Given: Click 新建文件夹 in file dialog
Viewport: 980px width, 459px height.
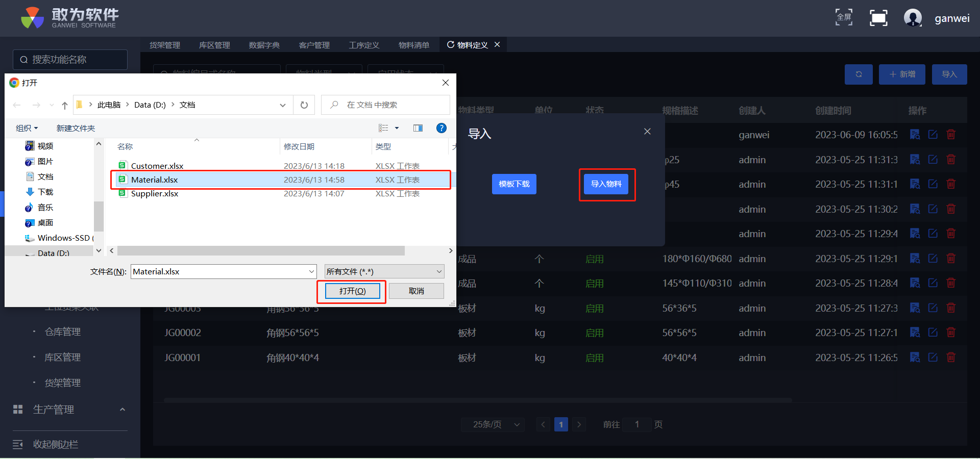Looking at the screenshot, I should 76,128.
